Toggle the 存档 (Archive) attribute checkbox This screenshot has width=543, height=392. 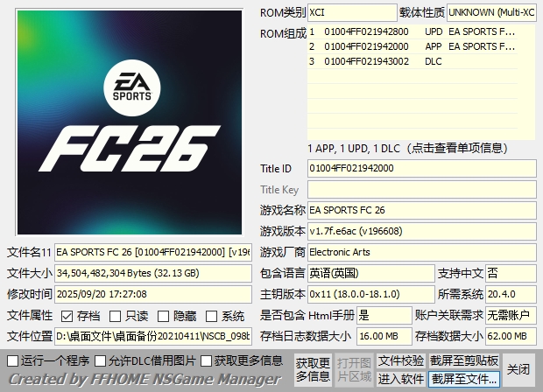[67, 316]
